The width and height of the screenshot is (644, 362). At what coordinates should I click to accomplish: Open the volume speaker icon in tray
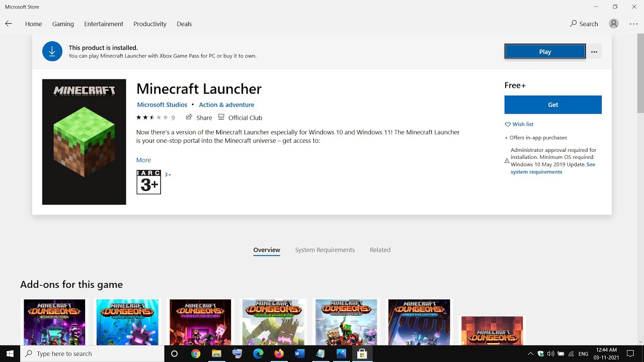point(550,353)
